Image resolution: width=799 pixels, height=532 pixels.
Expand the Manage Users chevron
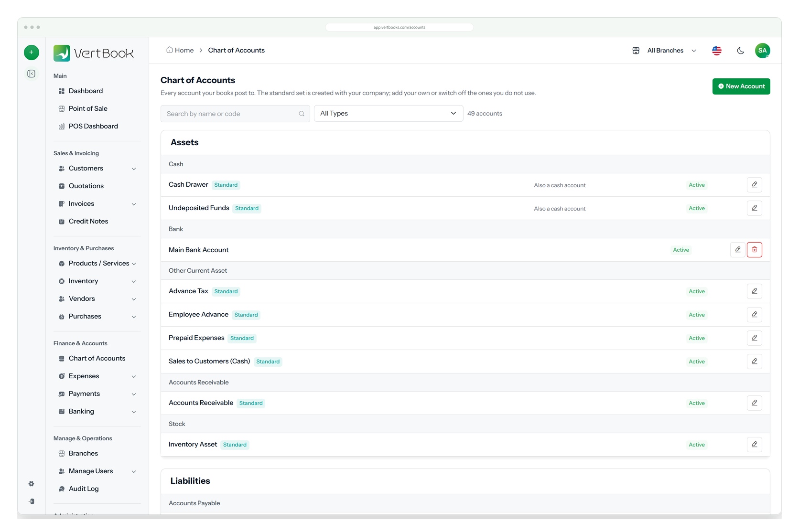(x=134, y=471)
